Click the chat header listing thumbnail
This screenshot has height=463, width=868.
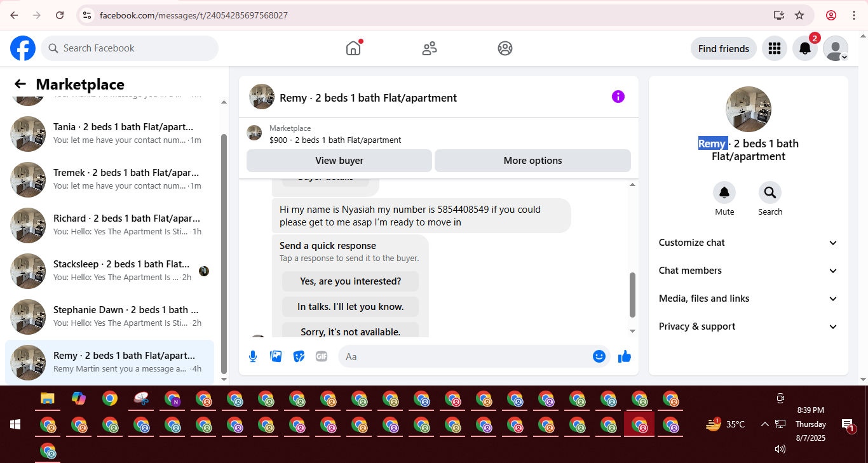pyautogui.click(x=262, y=97)
